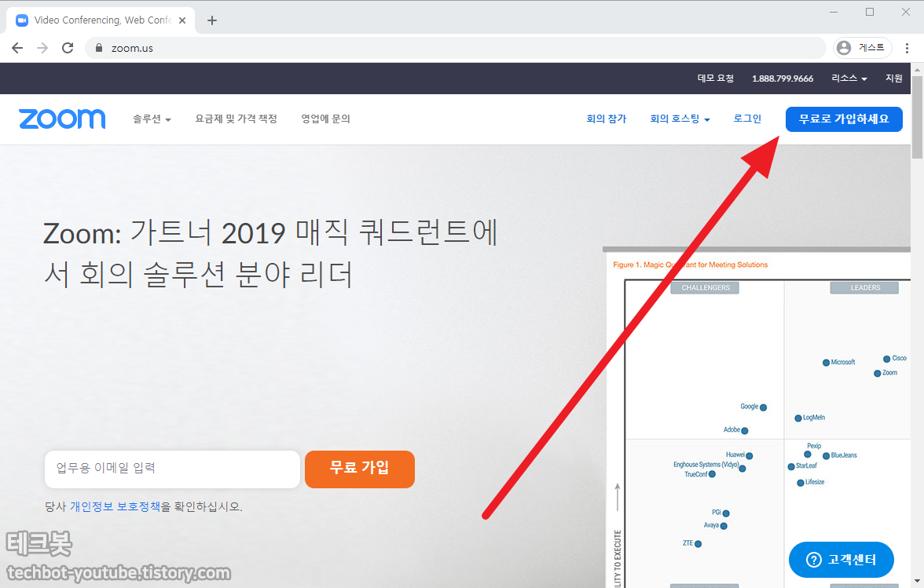Open 요금제 및 가격 책정 page
Viewport: 924px width, 588px height.
(x=236, y=119)
